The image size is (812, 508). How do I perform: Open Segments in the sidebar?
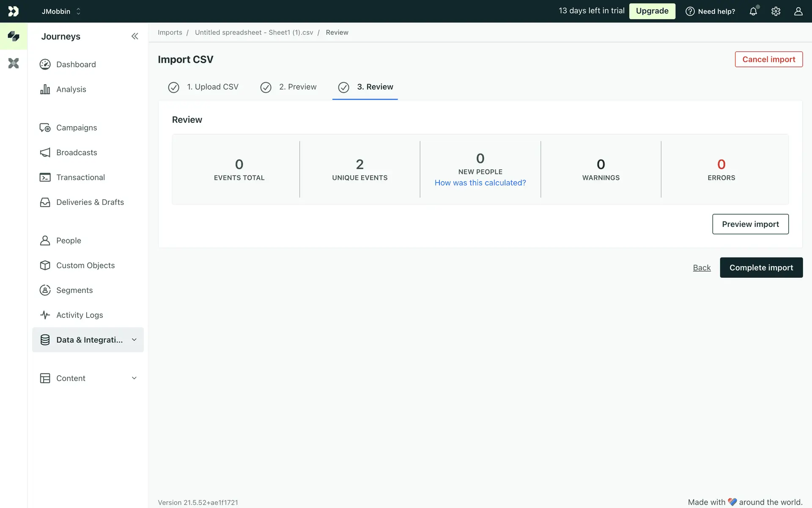tap(74, 290)
